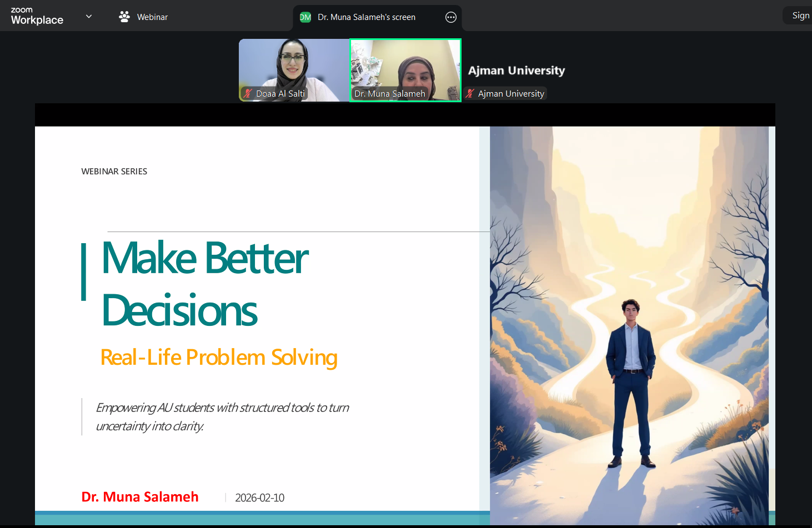The width and height of the screenshot is (812, 528).
Task: Click the illustration of man at crossroads
Action: [629, 325]
